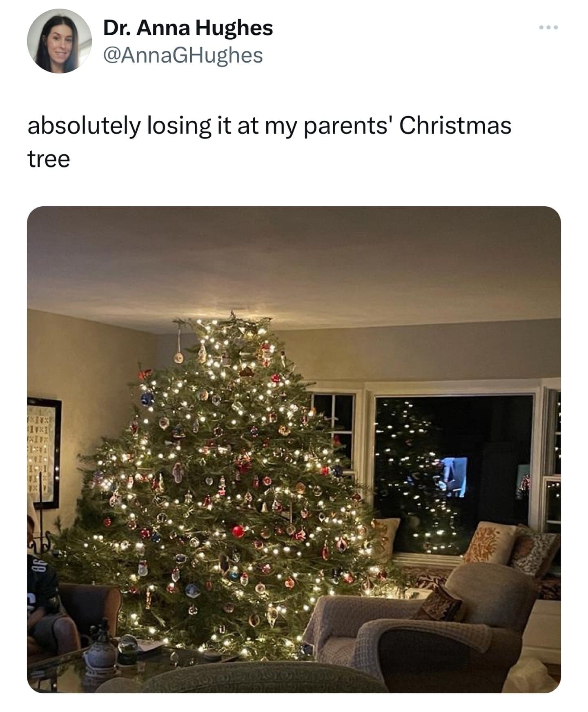Viewport: 588px width, 712px height.
Task: Open the three-dot more options menu
Action: 548,28
